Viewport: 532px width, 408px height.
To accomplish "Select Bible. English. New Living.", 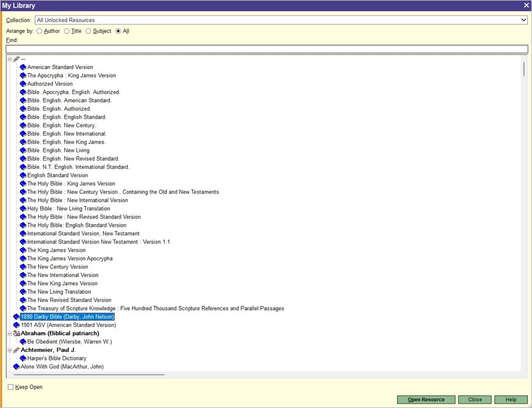I will (59, 151).
